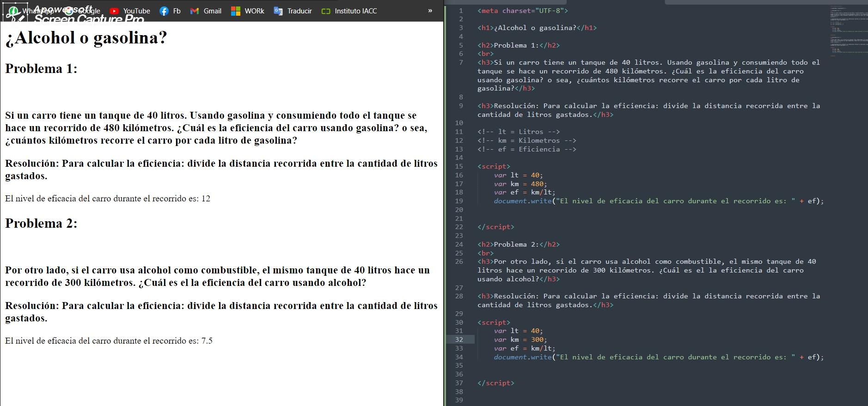Click 'var lt = 40;' on line 16
This screenshot has height=406, width=868.
(519, 175)
